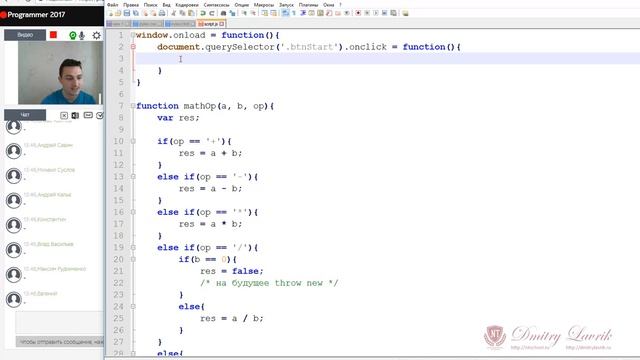Collapse fold marker at line 1
Image resolution: width=640 pixels, height=360 pixels.
pos(133,35)
